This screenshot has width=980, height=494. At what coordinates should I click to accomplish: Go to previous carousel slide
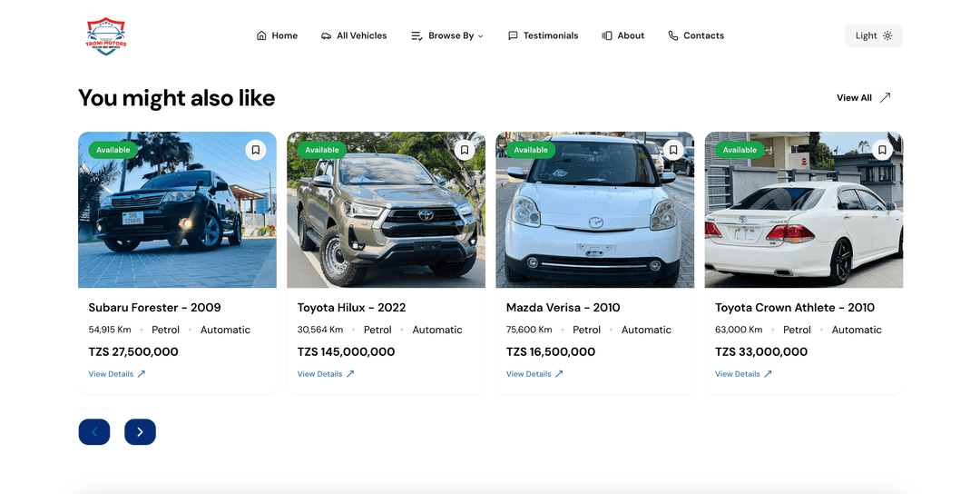pyautogui.click(x=94, y=432)
